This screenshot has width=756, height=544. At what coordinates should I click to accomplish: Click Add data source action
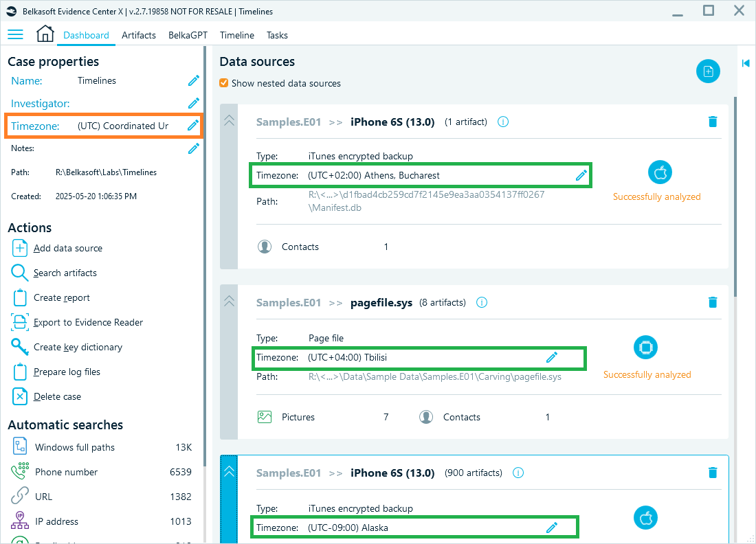(x=57, y=248)
